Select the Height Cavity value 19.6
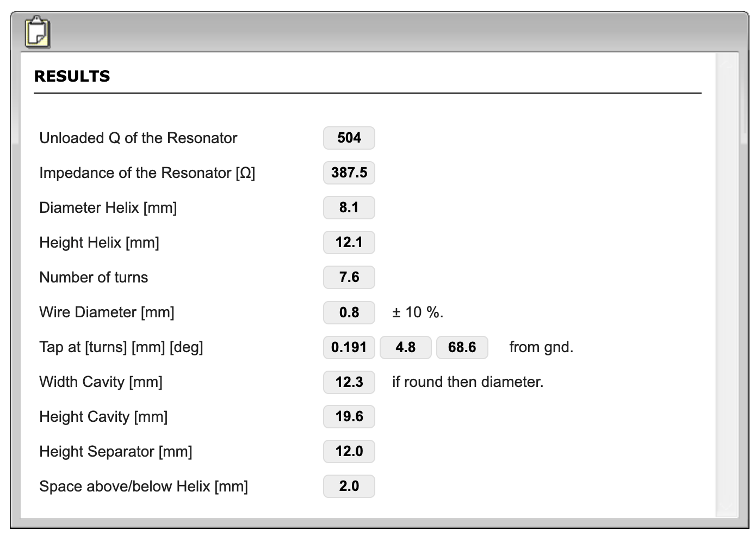756x541 pixels. click(x=349, y=416)
